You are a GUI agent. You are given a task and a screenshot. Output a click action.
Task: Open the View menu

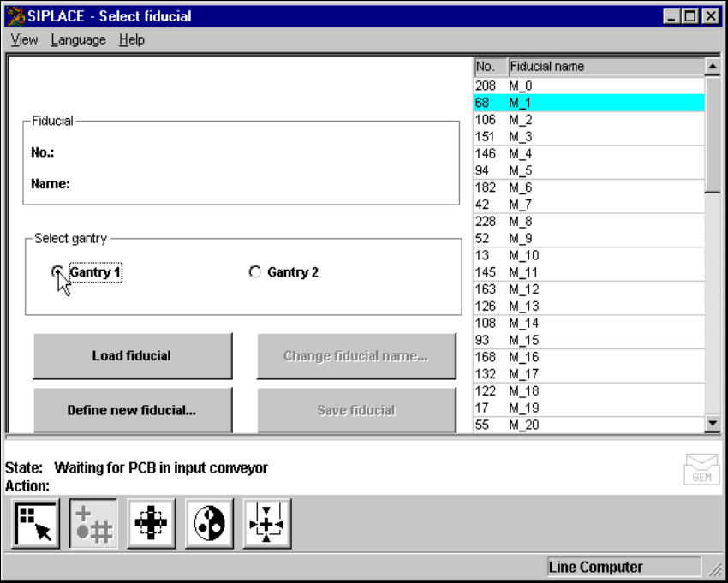(x=24, y=40)
